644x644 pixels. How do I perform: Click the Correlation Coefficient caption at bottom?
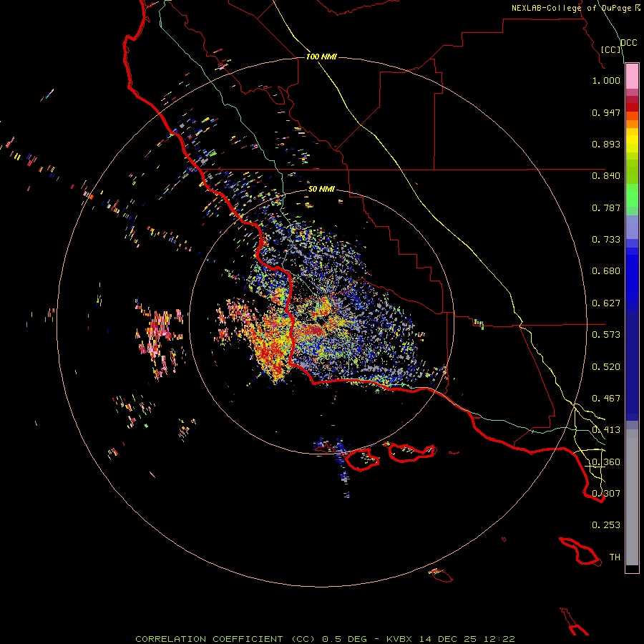225,639
